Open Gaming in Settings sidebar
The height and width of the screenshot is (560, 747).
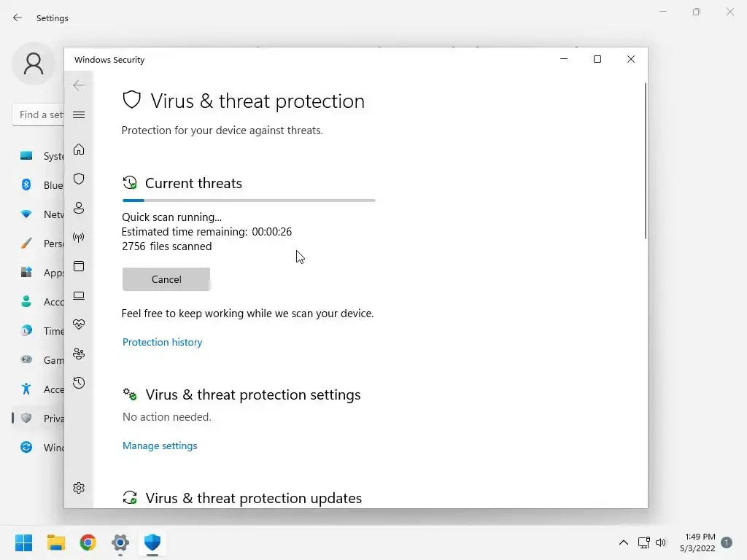pyautogui.click(x=42, y=360)
